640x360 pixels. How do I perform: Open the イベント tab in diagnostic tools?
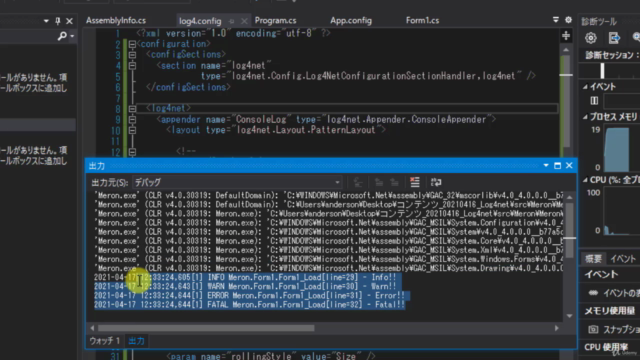point(623,258)
